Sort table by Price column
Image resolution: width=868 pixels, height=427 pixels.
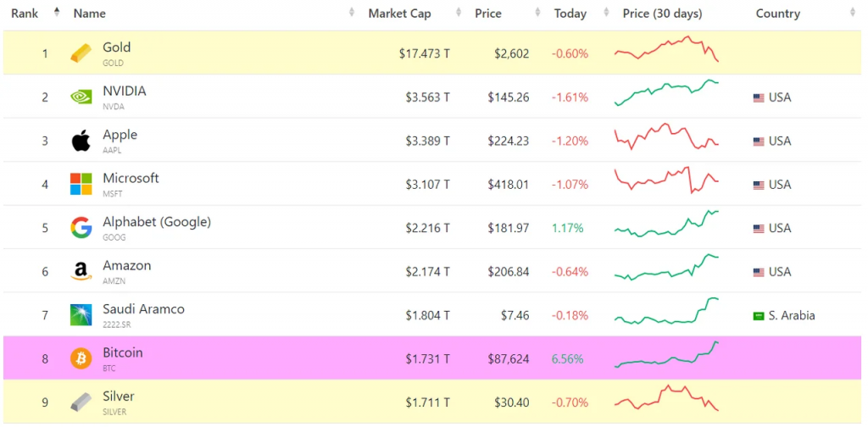click(488, 14)
